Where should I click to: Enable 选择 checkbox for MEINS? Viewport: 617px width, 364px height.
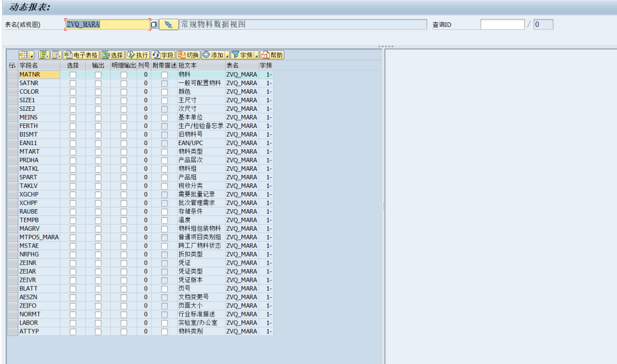(73, 118)
